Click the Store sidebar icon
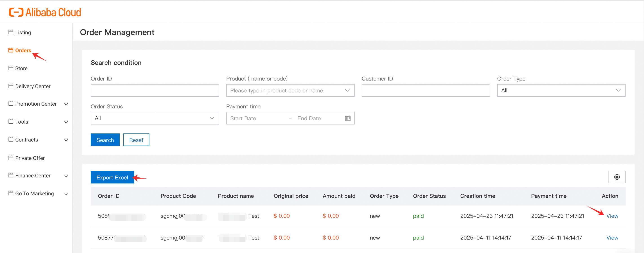 click(x=11, y=68)
